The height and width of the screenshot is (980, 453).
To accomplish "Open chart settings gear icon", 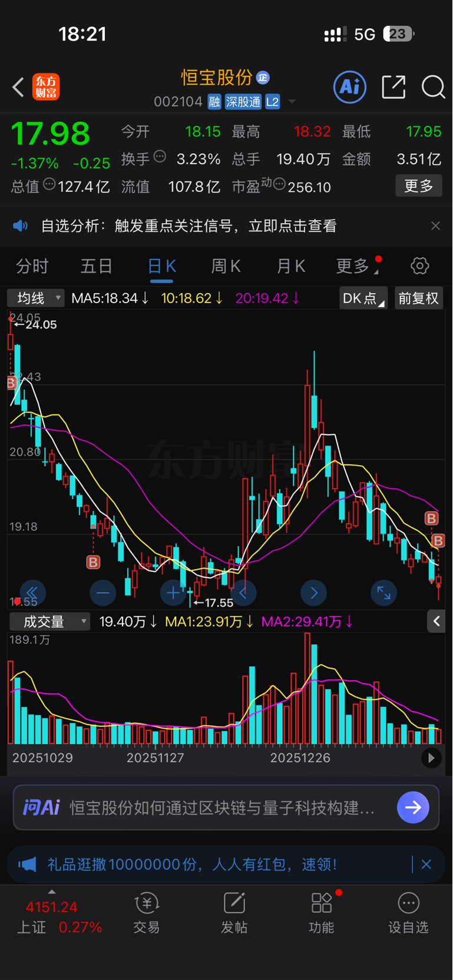I will tap(419, 266).
